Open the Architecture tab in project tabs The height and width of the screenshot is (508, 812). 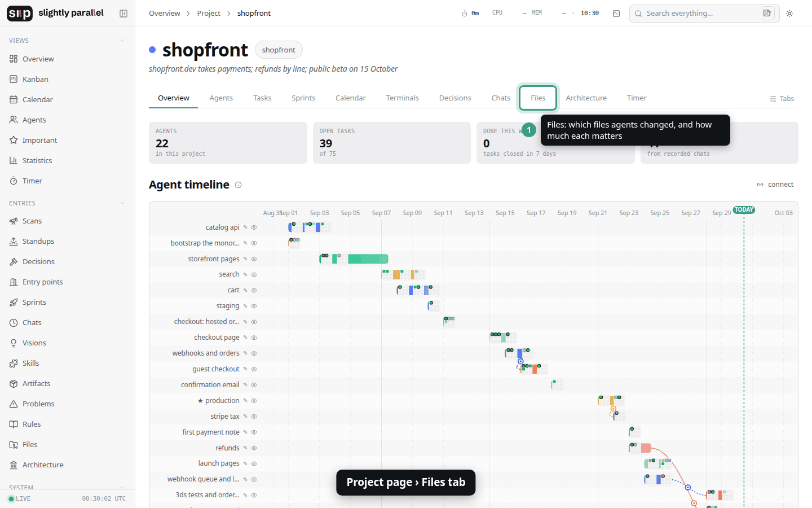tap(586, 98)
